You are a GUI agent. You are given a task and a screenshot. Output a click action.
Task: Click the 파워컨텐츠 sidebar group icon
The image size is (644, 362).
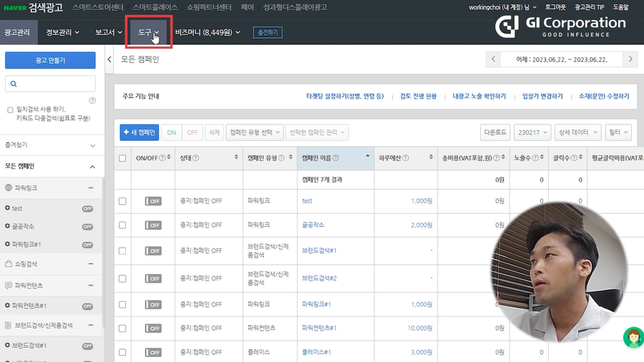[8, 285]
